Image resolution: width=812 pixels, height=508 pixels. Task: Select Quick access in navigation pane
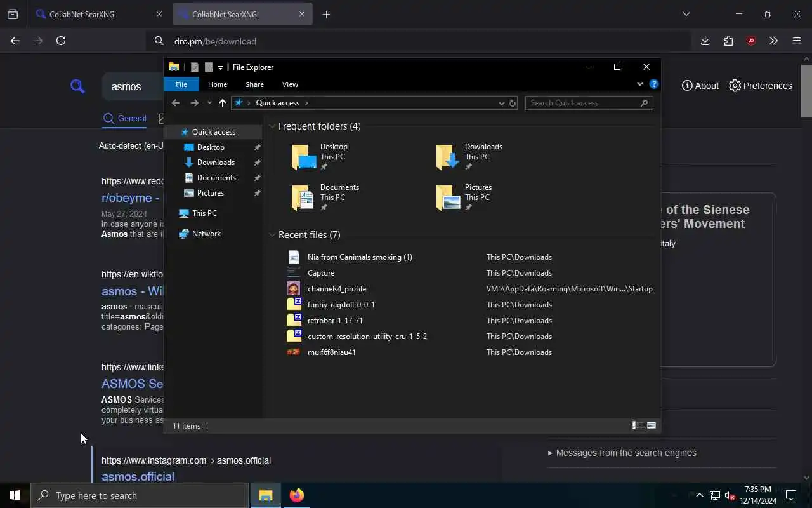(x=213, y=132)
